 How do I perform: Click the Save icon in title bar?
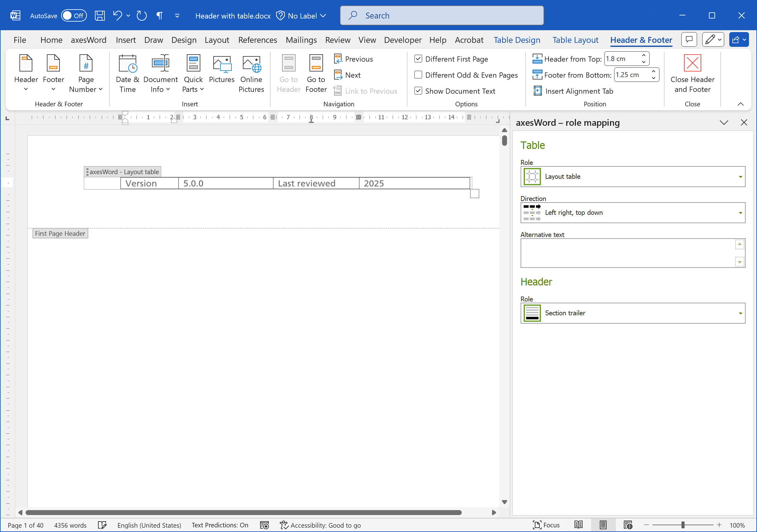tap(100, 15)
